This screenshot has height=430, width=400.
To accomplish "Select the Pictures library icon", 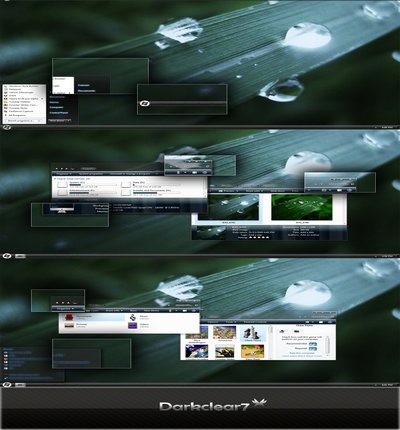I will pos(69,325).
